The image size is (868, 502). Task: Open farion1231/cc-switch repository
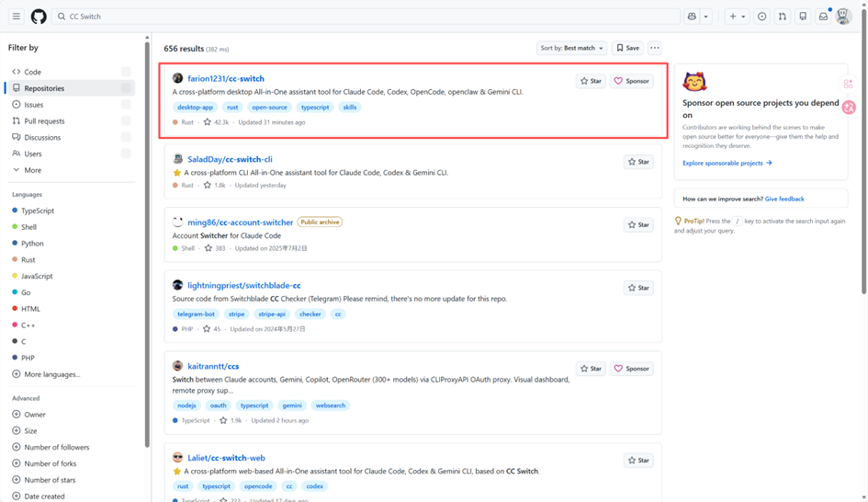(x=226, y=79)
